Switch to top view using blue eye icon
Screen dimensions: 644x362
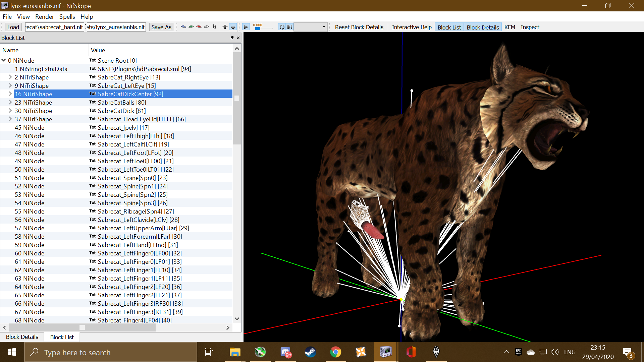click(183, 27)
